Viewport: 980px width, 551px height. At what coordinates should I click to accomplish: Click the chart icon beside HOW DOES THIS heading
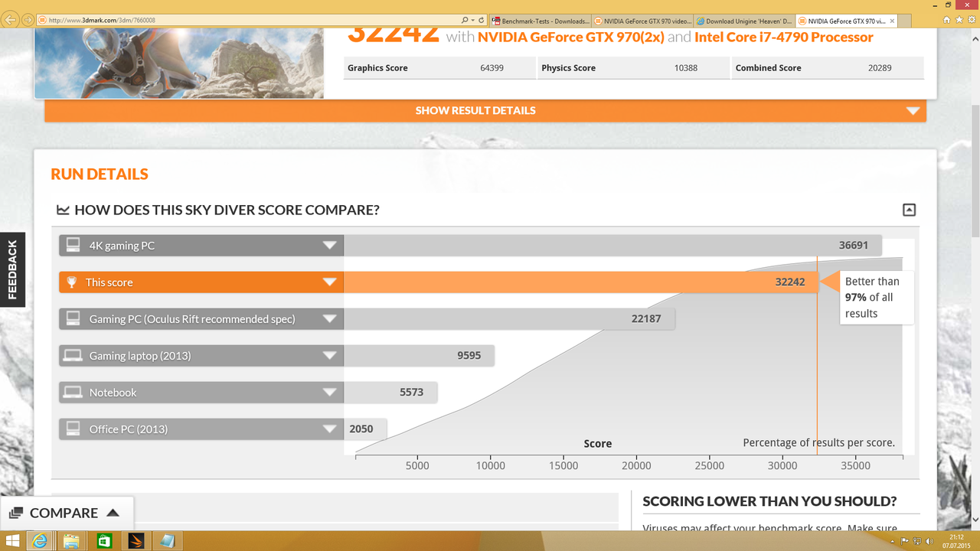point(63,210)
